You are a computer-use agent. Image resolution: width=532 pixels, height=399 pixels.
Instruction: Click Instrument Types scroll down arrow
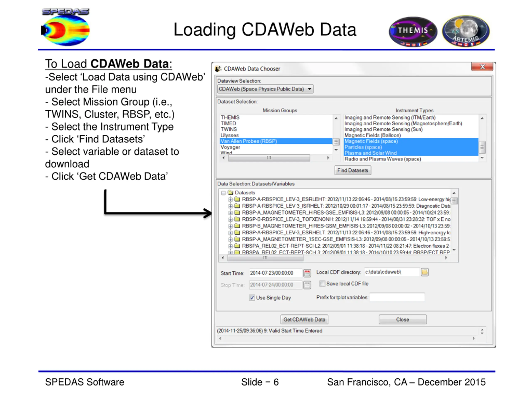click(x=482, y=158)
